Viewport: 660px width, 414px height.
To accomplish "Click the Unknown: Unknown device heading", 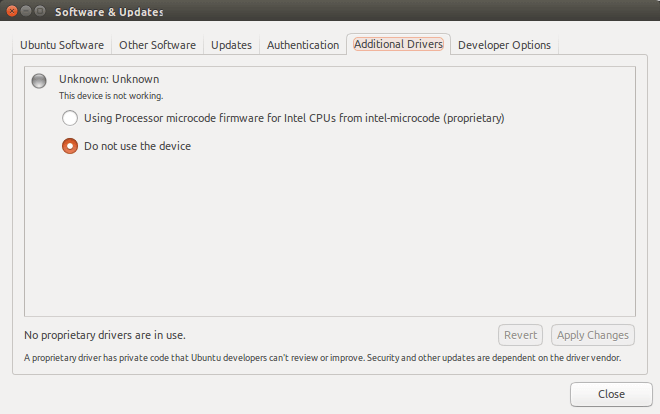I will pos(109,79).
